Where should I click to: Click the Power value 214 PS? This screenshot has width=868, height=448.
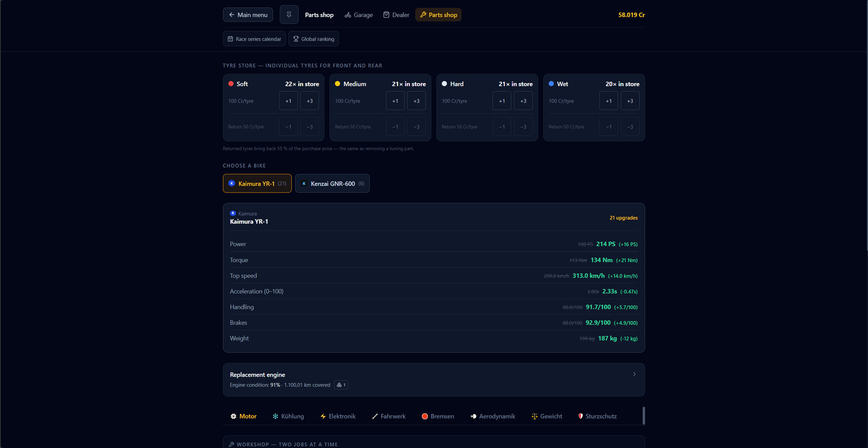(x=606, y=244)
